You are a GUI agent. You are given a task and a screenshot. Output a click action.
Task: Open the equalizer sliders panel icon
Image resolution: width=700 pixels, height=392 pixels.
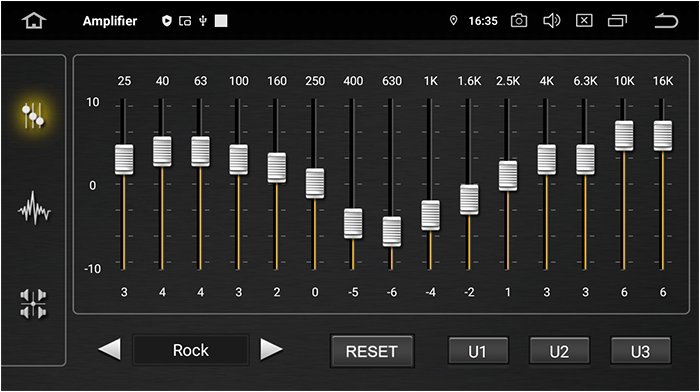tap(33, 115)
